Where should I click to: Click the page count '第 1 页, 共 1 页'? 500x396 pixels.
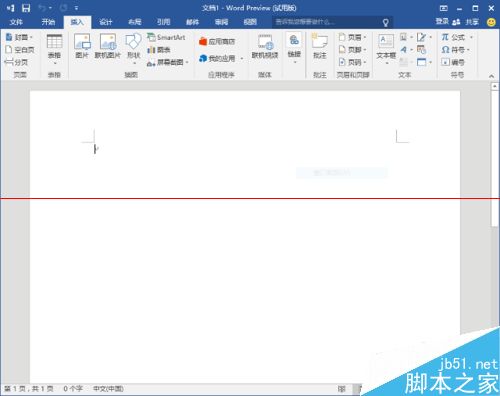(x=29, y=389)
